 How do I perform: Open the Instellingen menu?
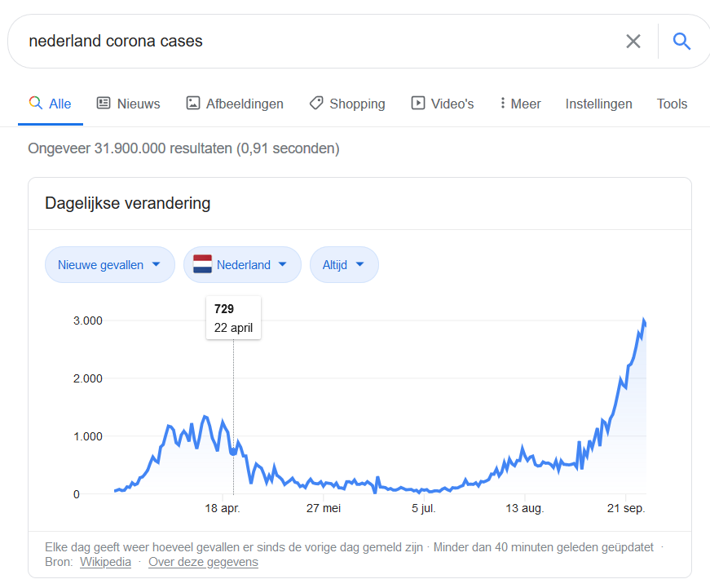tap(598, 104)
